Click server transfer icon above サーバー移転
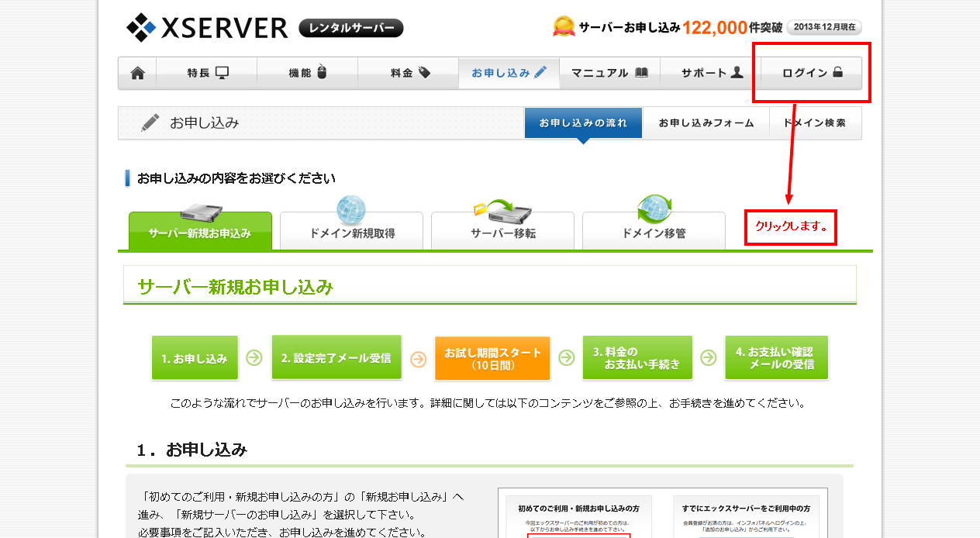Viewport: 980px width, 538px height. click(x=502, y=210)
